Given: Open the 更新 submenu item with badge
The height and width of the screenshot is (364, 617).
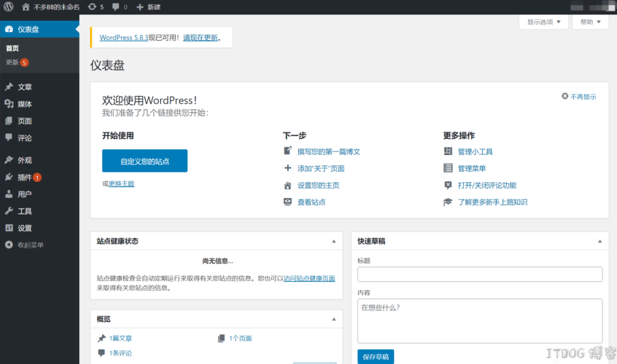Looking at the screenshot, I should (17, 62).
